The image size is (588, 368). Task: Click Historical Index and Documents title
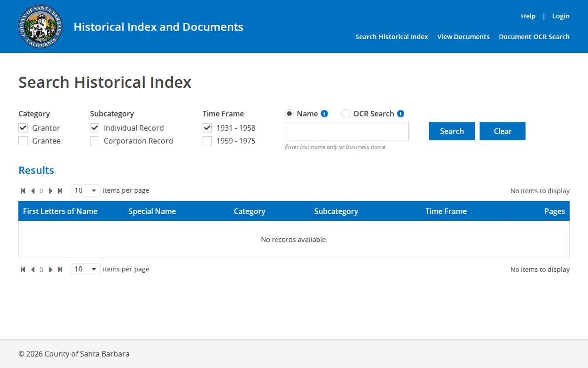158,27
